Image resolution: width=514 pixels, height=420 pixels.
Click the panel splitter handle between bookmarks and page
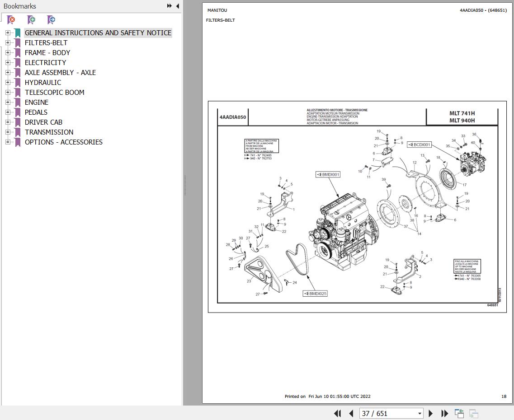185,185
